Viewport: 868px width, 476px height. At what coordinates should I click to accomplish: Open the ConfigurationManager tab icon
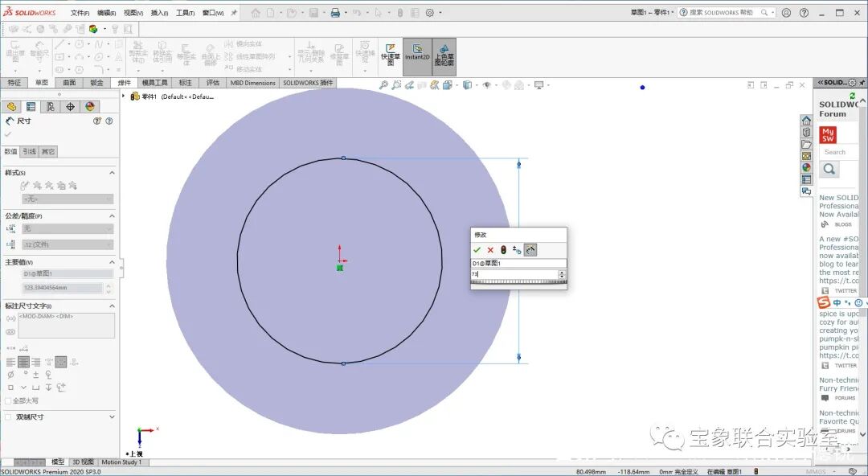(51, 107)
